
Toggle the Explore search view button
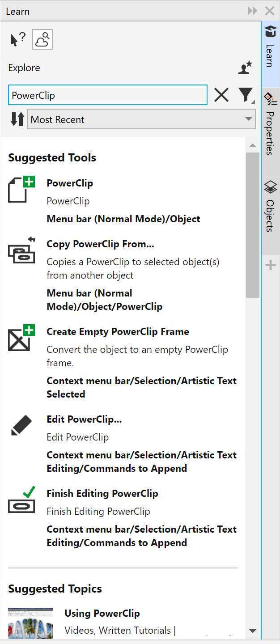(42, 40)
